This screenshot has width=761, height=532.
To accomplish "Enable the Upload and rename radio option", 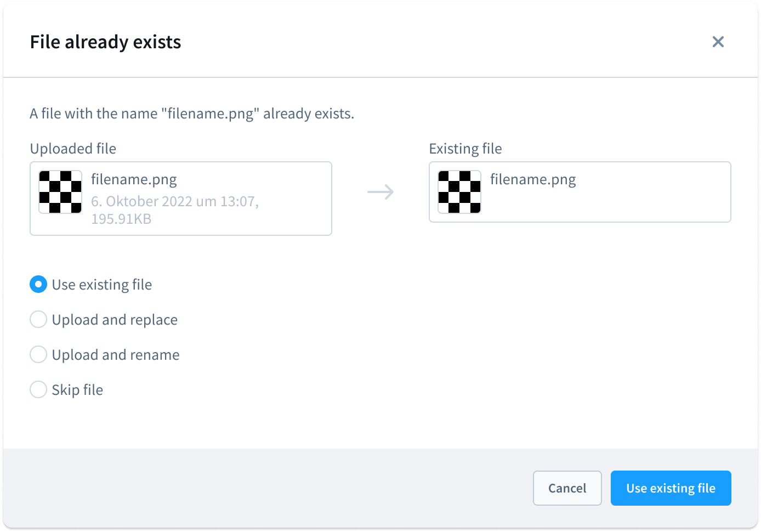I will pos(38,354).
